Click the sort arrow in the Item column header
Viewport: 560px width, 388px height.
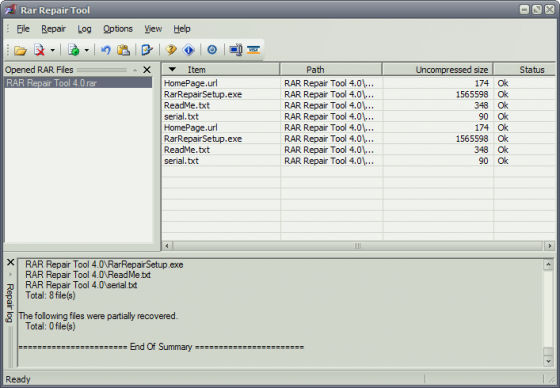(172, 69)
